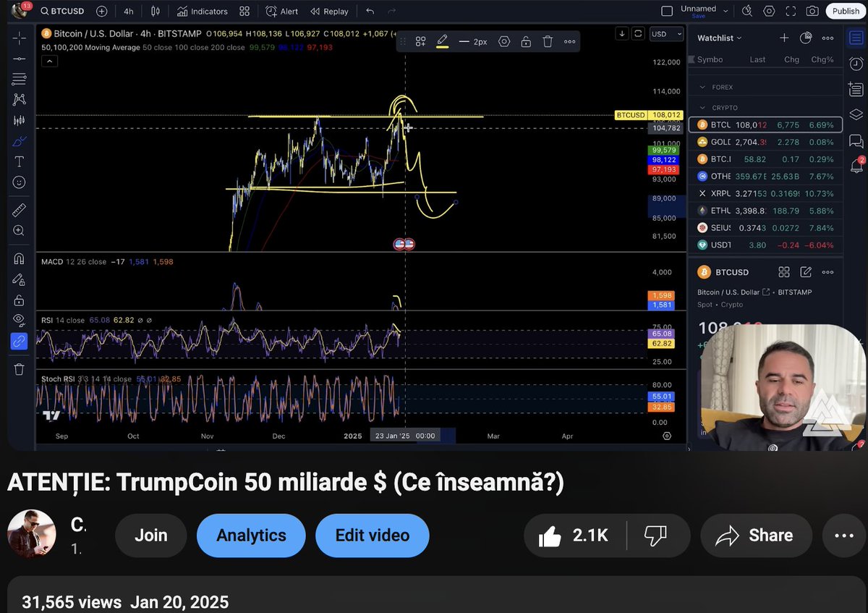
Task: Open more options in drawing toolbar
Action: tap(570, 41)
